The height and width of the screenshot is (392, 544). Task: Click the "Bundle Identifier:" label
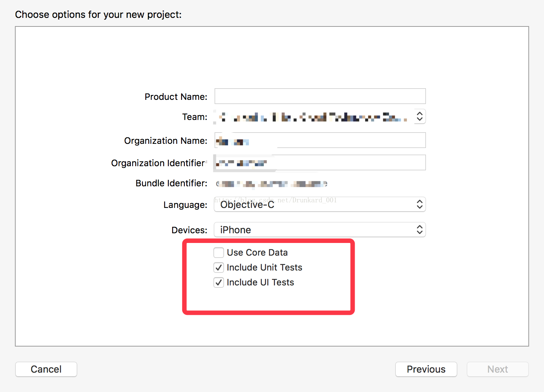171,183
